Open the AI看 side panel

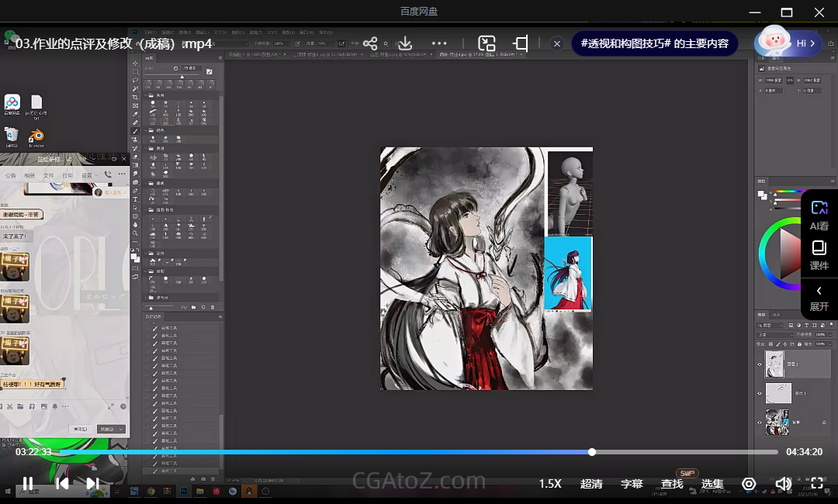(x=819, y=215)
